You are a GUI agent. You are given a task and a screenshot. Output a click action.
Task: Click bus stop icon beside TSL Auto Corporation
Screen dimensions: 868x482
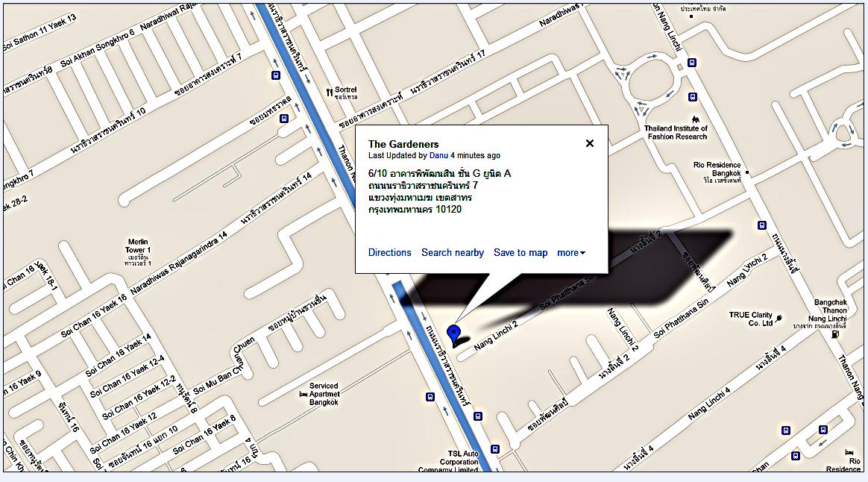point(494,449)
